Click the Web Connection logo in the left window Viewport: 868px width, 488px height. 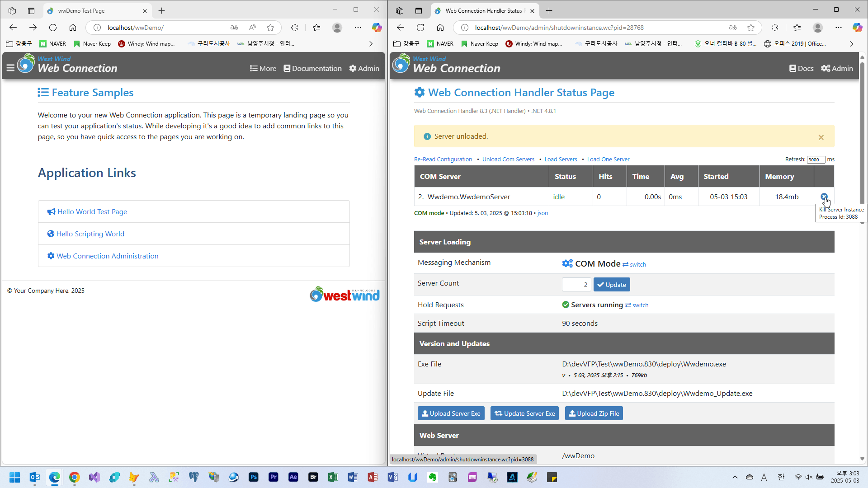67,64
